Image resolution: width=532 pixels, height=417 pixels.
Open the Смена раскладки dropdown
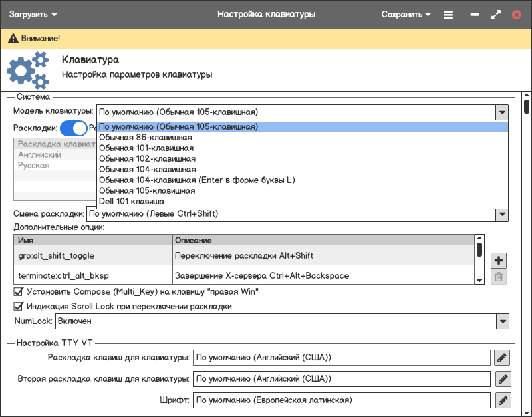point(502,214)
